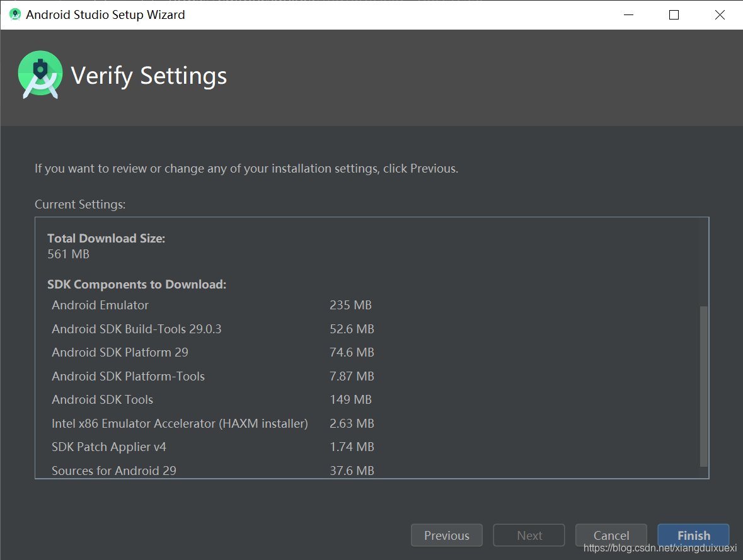Select the Android SDK Platform-Tools row
Image resolution: width=743 pixels, height=560 pixels.
pos(212,376)
